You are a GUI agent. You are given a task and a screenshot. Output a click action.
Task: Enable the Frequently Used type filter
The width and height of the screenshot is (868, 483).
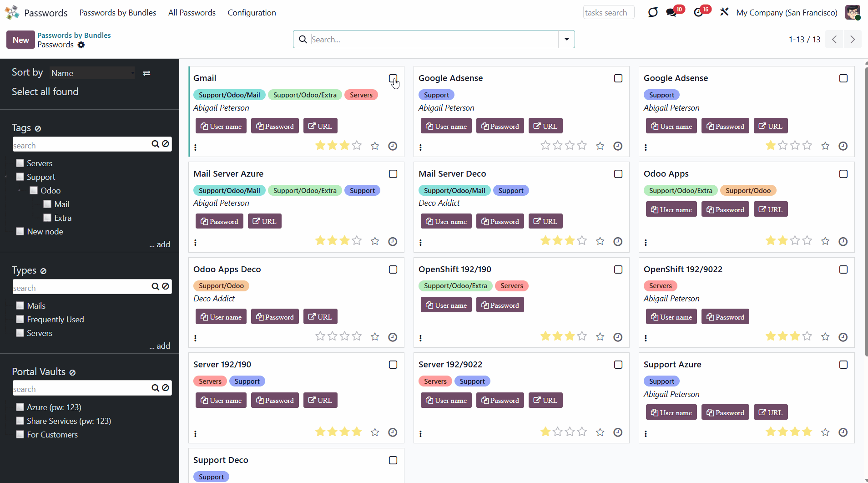[20, 319]
